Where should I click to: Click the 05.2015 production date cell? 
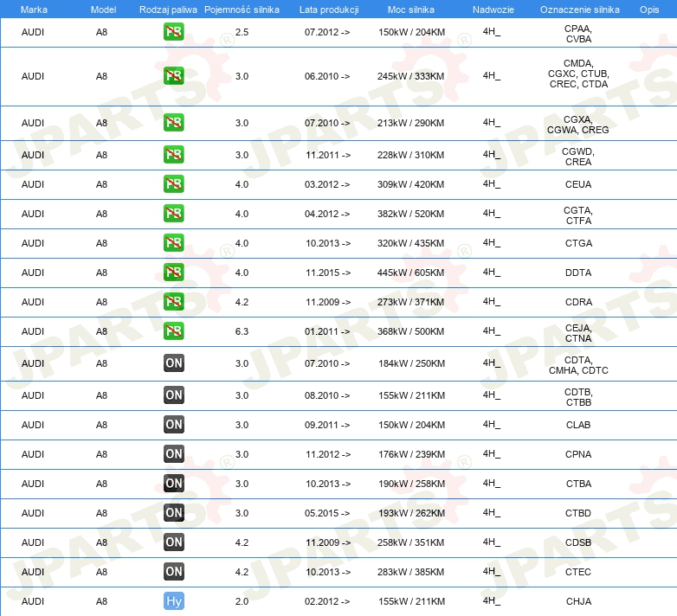[327, 513]
